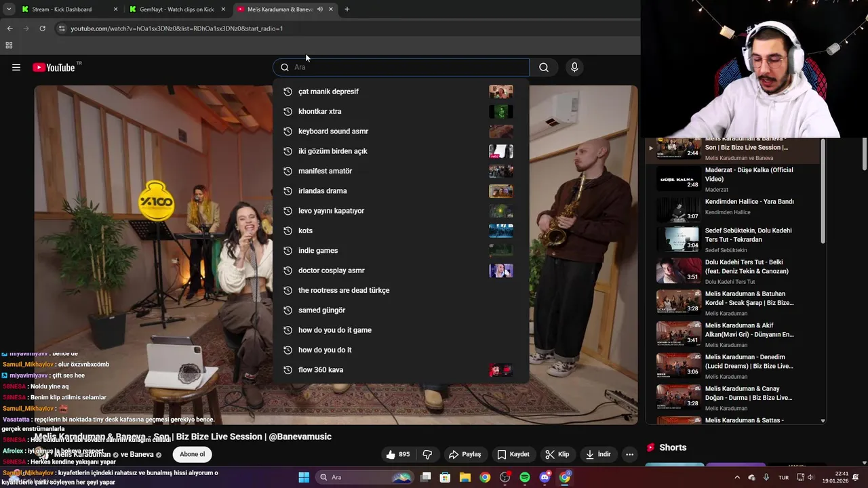Play 'Maderzat - Düşe Kalka' from the playlist
Viewport: 868px width, 488px height.
(733, 179)
